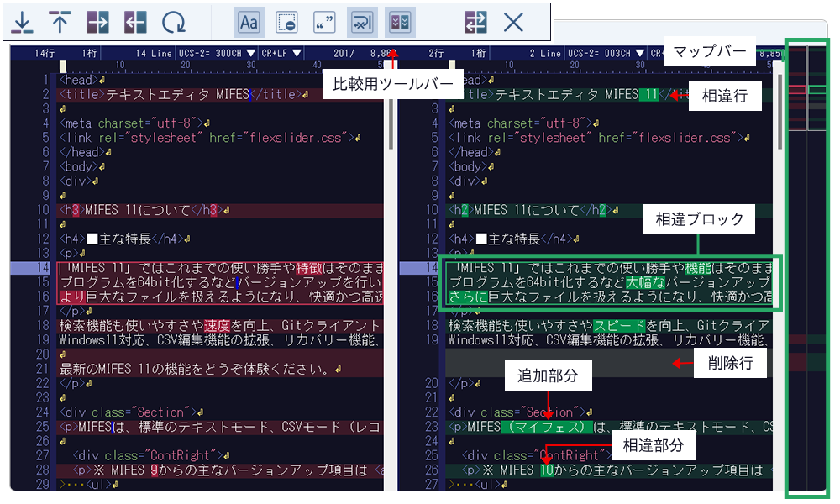The height and width of the screenshot is (504, 840).
Task: Toggle the wrap-around search option
Action: point(361,23)
